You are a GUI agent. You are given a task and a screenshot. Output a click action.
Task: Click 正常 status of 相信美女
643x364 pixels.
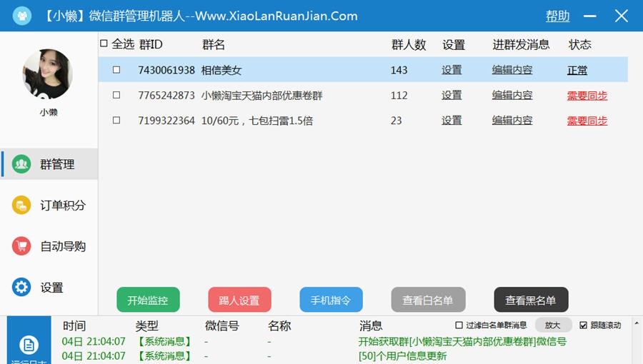pyautogui.click(x=577, y=70)
